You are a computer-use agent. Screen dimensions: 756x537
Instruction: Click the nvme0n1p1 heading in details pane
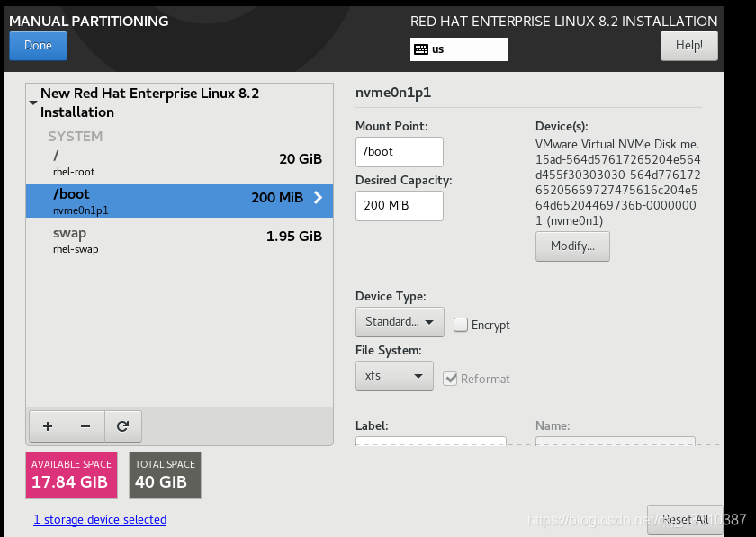pos(393,93)
